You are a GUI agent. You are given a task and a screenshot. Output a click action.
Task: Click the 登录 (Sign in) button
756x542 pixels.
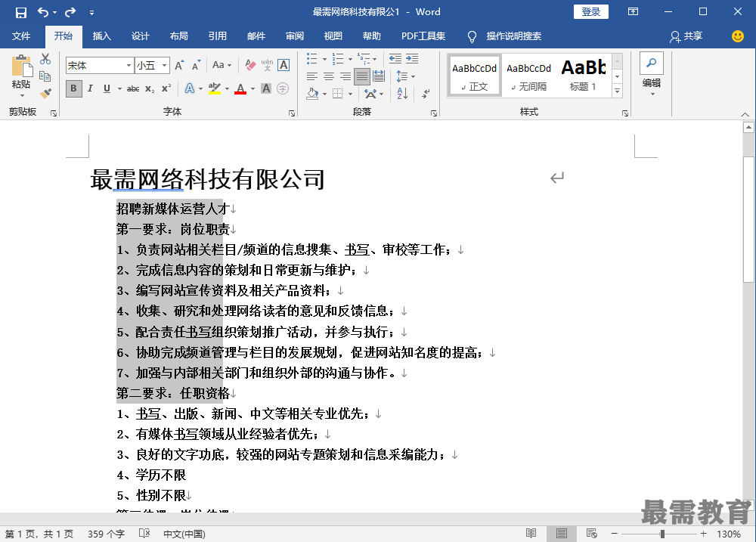(x=591, y=11)
